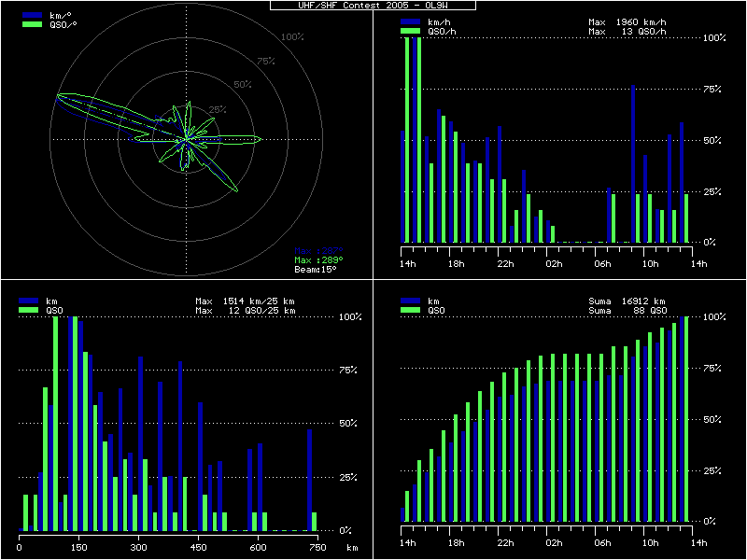Click the blue bar near 750 km in histogram

310,480
